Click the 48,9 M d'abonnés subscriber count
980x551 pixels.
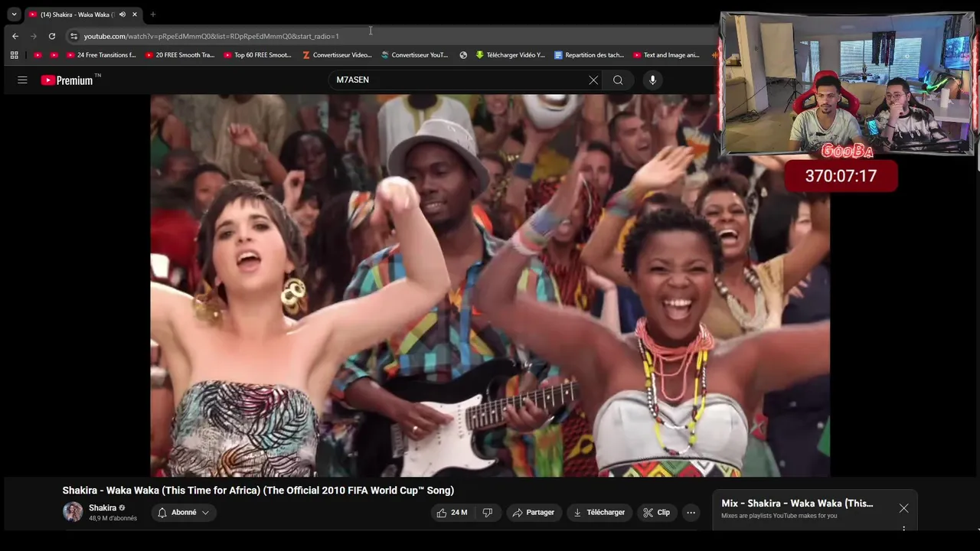[x=113, y=518]
